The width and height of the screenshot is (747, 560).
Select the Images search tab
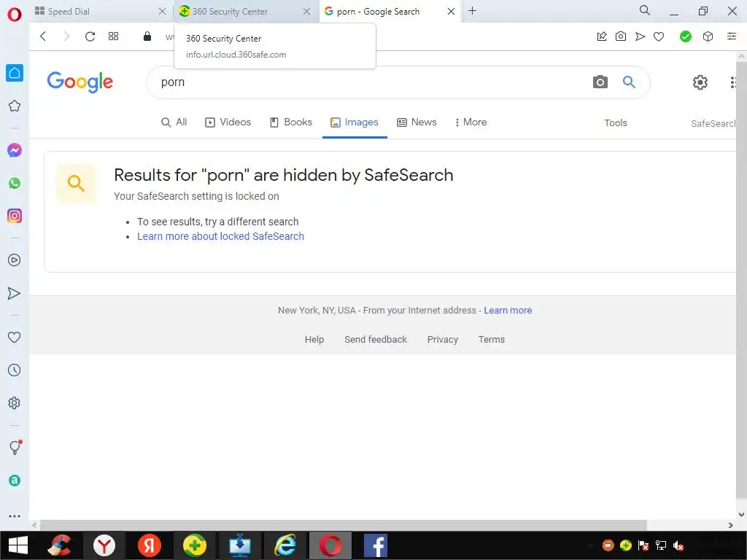[355, 122]
